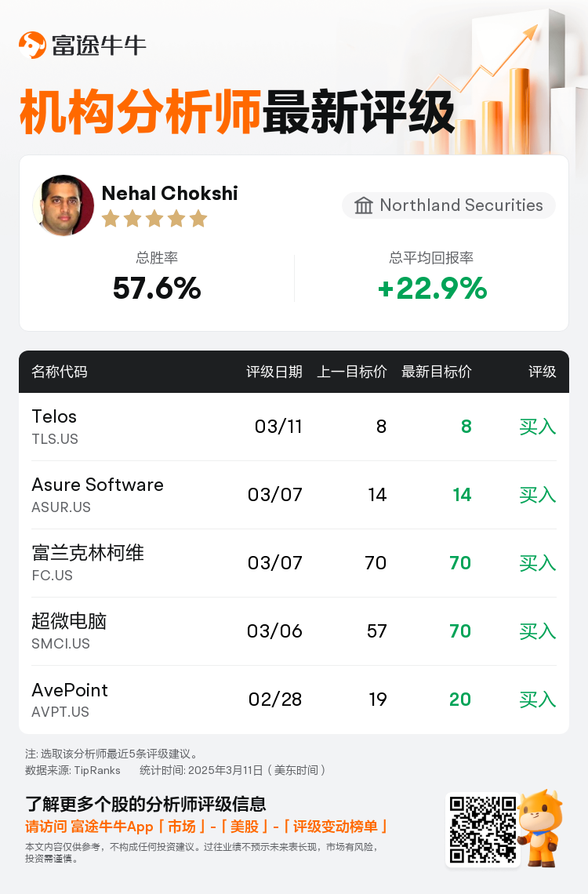Image resolution: width=588 pixels, height=894 pixels.
Task: Click the 57.6% total win rate
Action: (x=157, y=288)
